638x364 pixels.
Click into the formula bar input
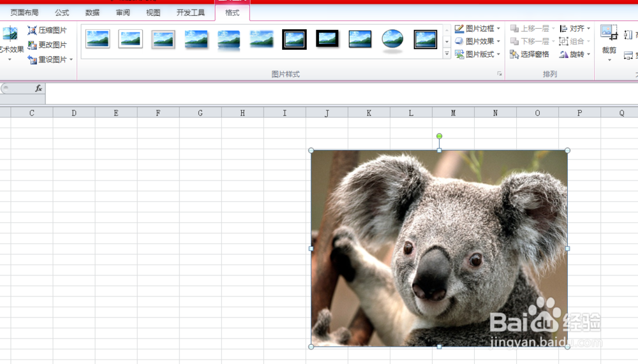point(342,93)
